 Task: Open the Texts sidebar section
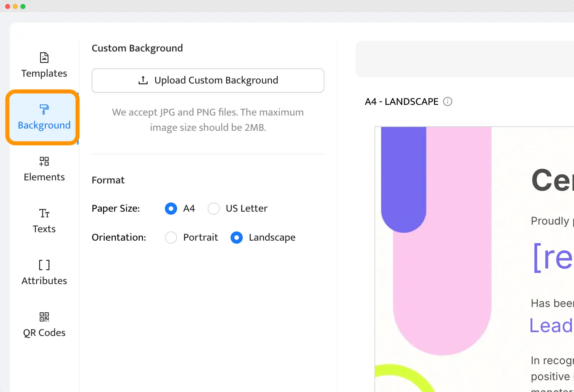(x=44, y=221)
